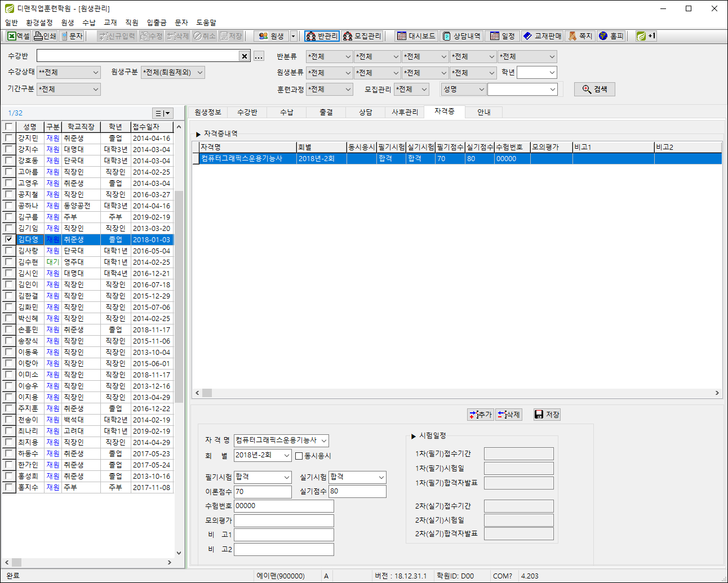Click the student list horizontal scrollbar
Screen dimensions: 728x583
point(87,562)
